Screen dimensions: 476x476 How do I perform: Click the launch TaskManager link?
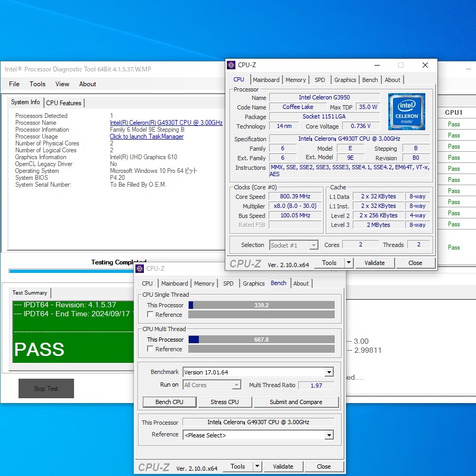147,136
